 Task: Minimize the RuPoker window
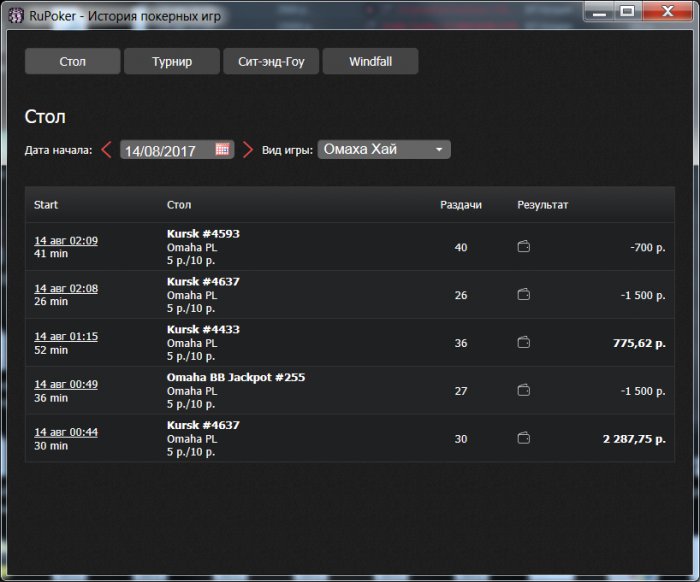click(599, 11)
